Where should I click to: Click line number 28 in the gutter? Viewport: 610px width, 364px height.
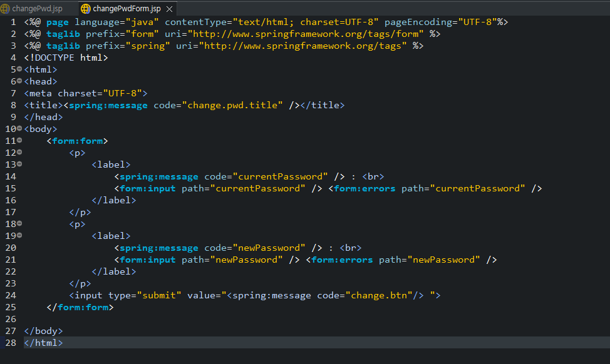pyautogui.click(x=11, y=343)
